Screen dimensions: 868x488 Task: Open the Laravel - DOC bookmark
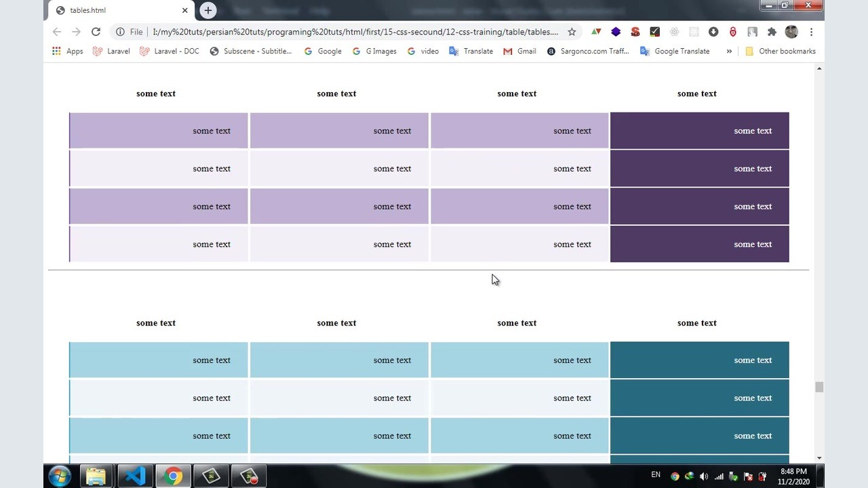170,51
